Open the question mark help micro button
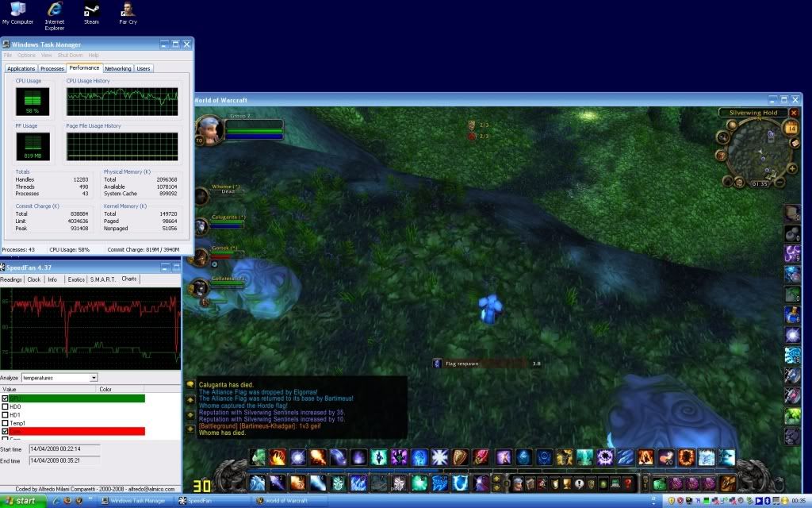 pyautogui.click(x=628, y=483)
